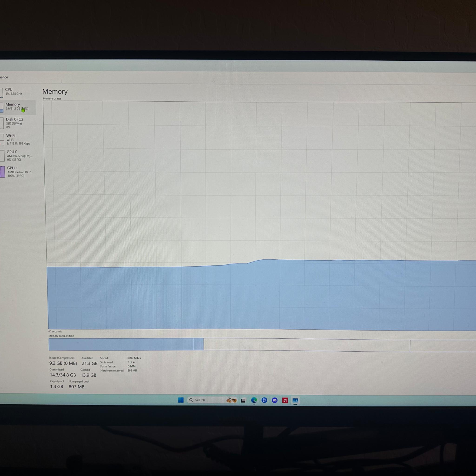Click the free segment of memory composition bar
Image resolution: width=476 pixels, height=476 pixels.
[x=443, y=346]
